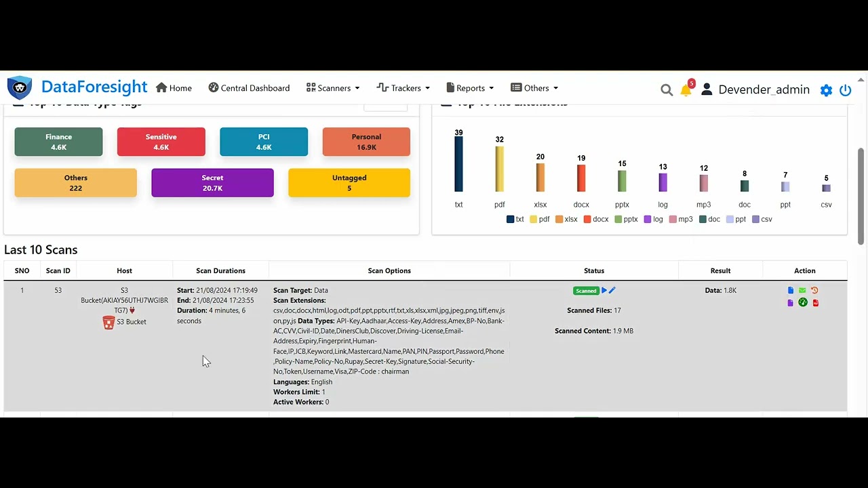
Task: Click the page vertical scrollbar
Action: click(862, 197)
